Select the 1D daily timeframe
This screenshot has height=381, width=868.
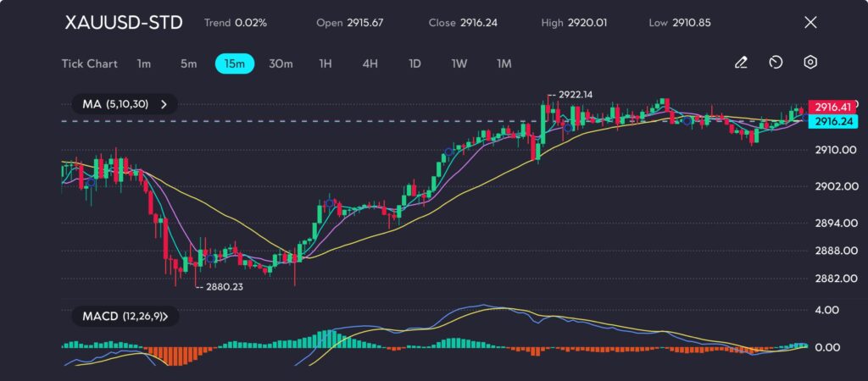[415, 63]
